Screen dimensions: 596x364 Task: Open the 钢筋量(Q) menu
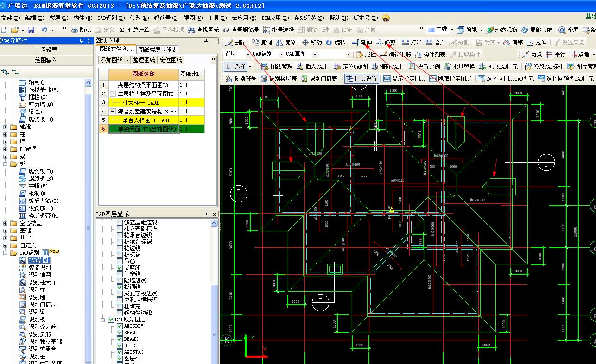pos(165,18)
